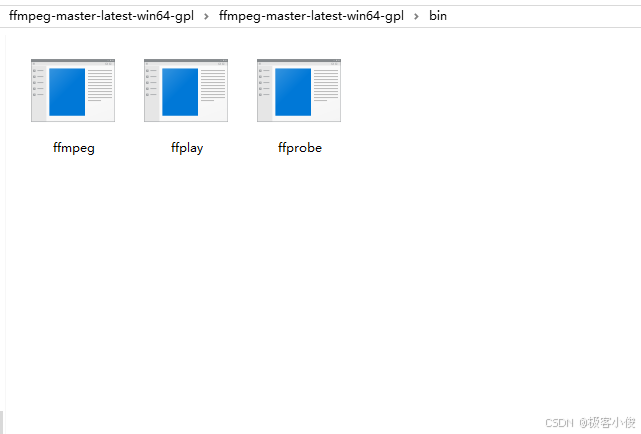This screenshot has height=434, width=641.
Task: Click the bin breadcrumb segment
Action: pos(438,16)
